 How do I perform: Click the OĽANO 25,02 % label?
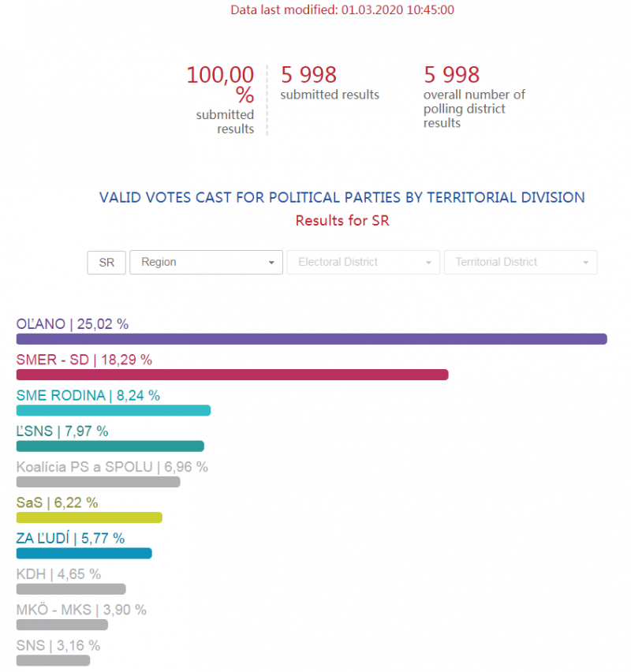coord(73,324)
